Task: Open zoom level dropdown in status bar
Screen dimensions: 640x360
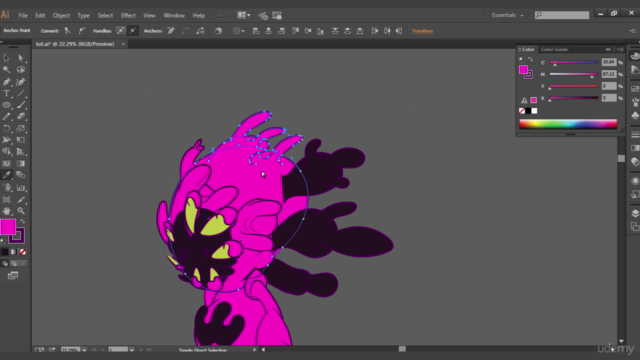Action: 84,350
